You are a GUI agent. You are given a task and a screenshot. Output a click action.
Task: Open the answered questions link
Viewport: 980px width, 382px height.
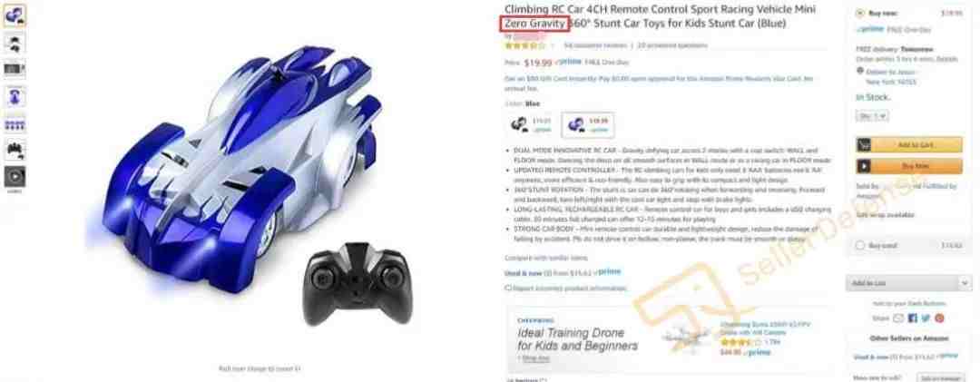click(672, 45)
